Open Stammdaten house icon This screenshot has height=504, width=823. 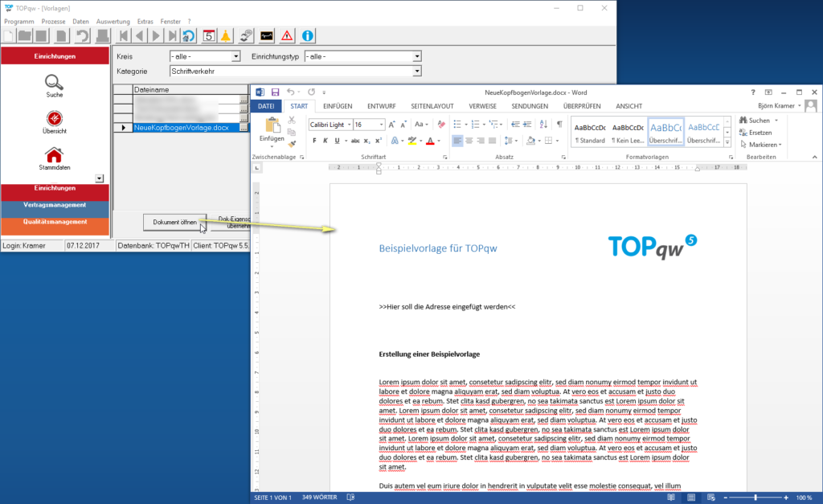coord(54,154)
